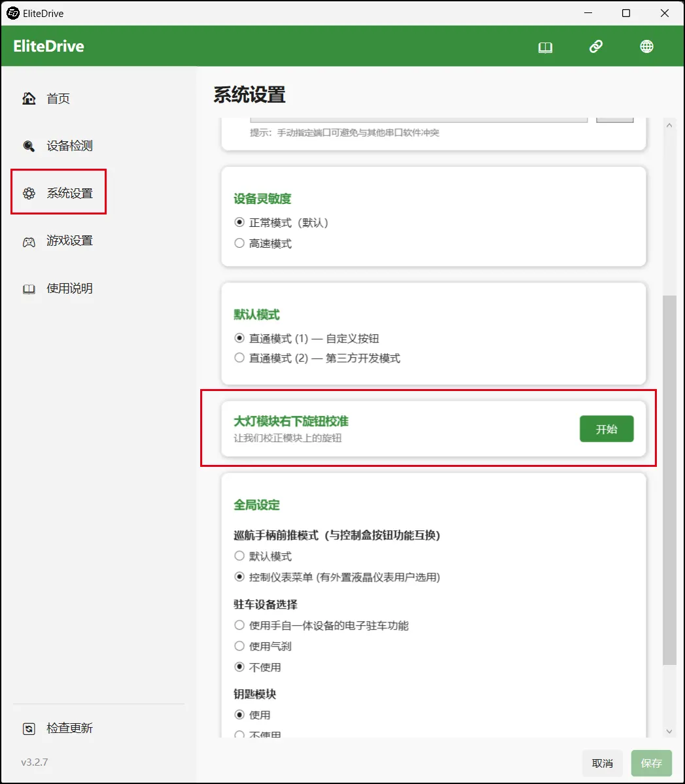
Task: Click the 系统设置 page title
Action: [x=249, y=95]
